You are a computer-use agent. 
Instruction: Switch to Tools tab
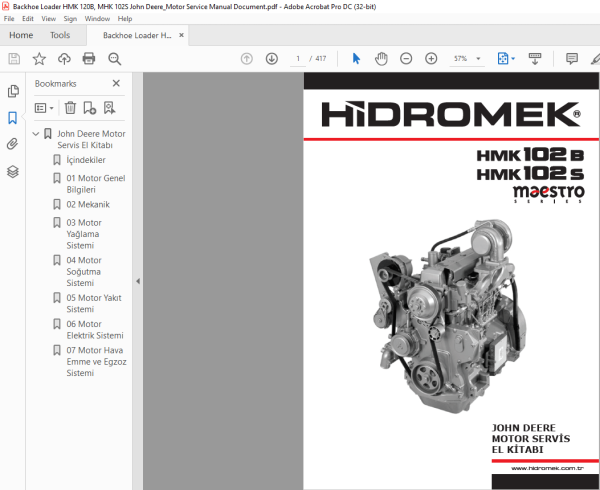point(60,35)
